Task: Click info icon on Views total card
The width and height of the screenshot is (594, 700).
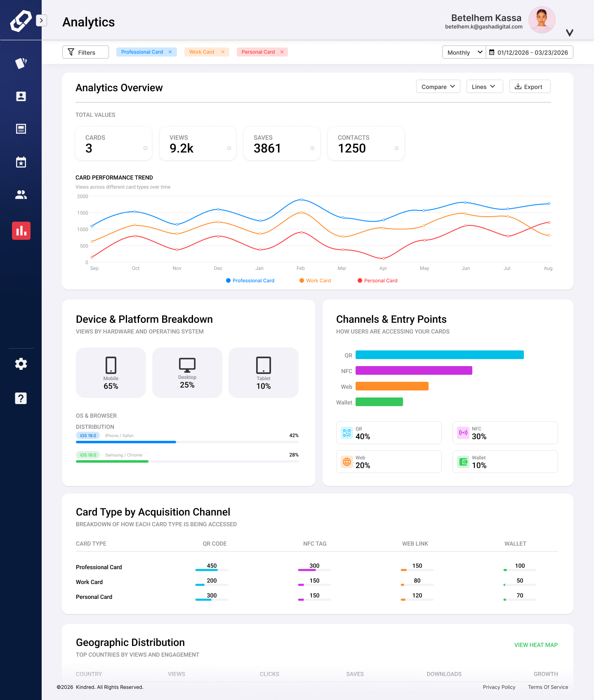Action: (229, 148)
